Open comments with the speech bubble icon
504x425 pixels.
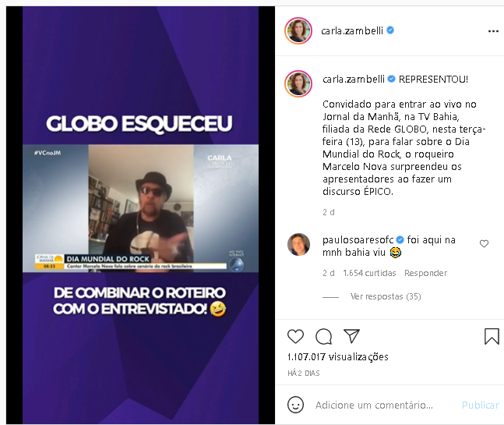[x=323, y=337]
